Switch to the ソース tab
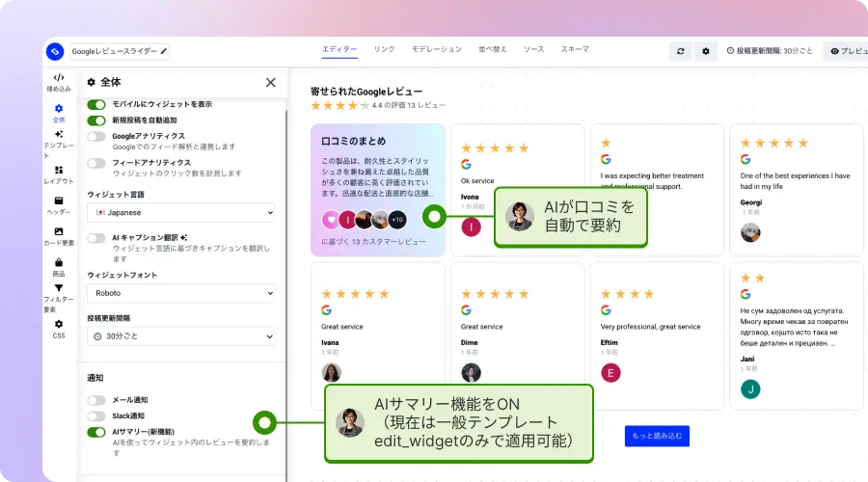Image resolution: width=868 pixels, height=482 pixels. (534, 49)
